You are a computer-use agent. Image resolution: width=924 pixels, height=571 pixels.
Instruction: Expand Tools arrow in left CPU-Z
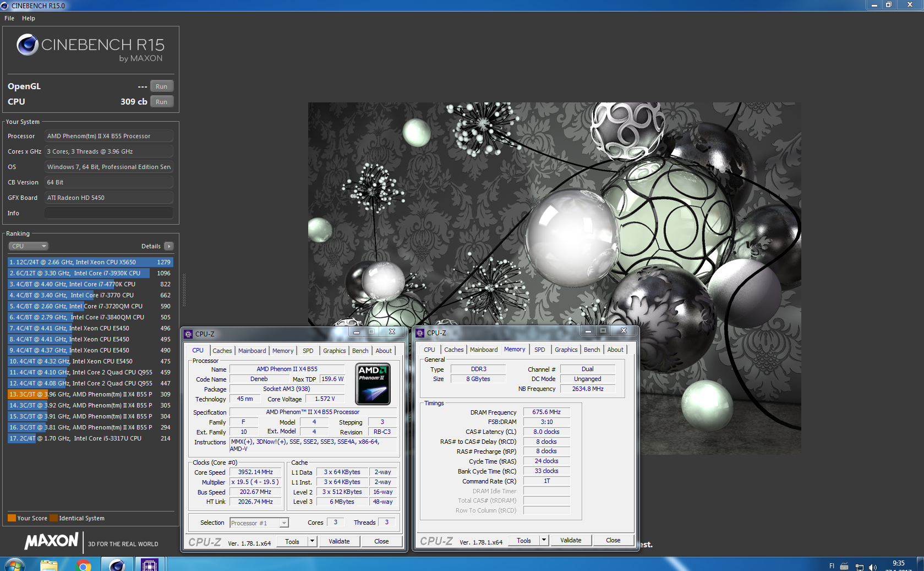click(312, 541)
